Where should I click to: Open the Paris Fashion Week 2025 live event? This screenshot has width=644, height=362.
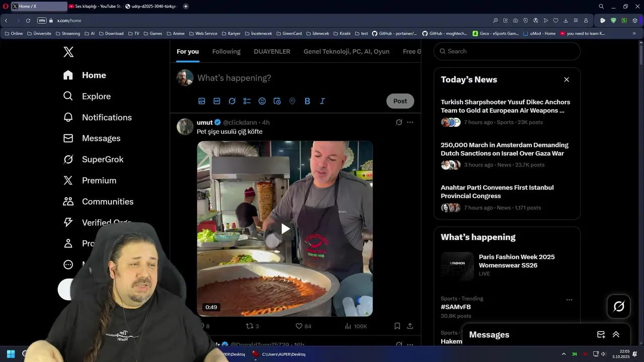point(507,265)
